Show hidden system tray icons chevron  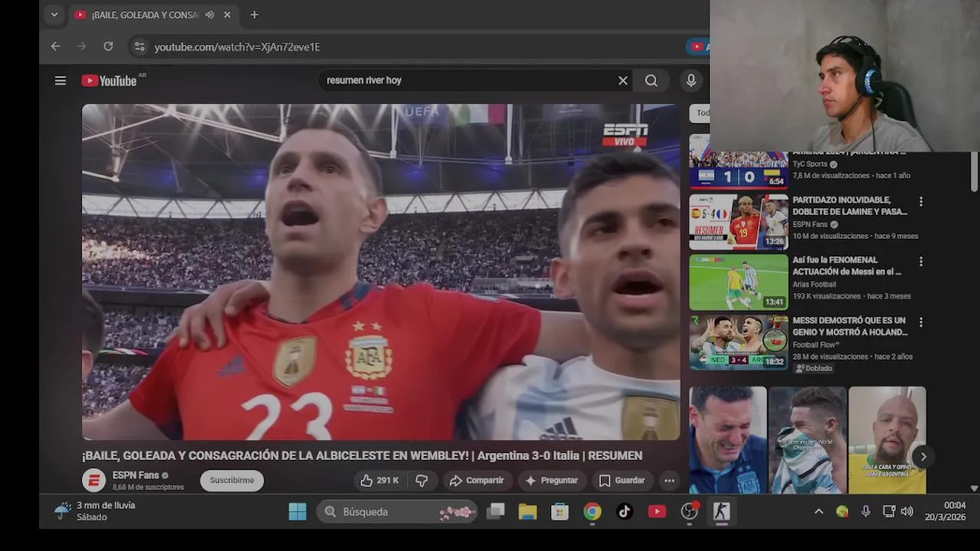tap(818, 511)
